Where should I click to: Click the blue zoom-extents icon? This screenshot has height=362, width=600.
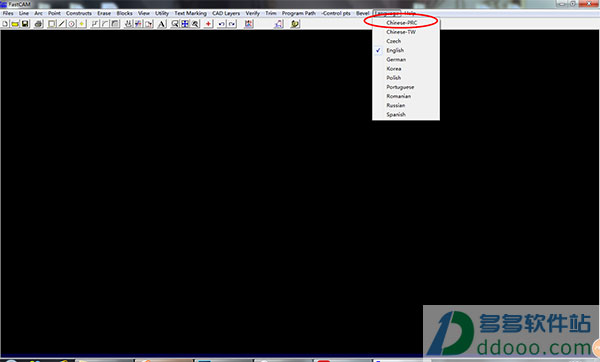(185, 24)
